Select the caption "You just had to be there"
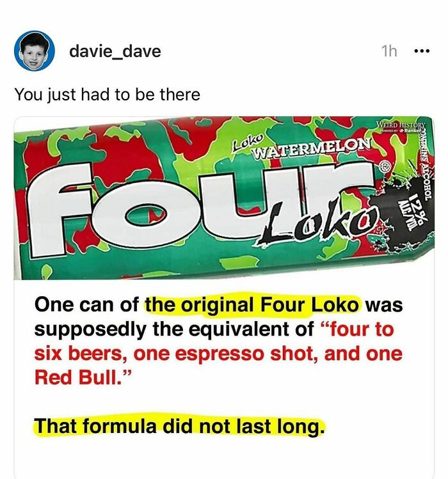 coord(107,94)
